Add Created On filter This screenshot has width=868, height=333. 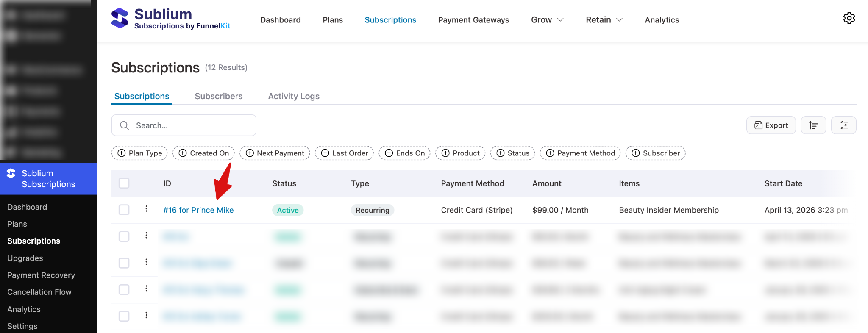(203, 153)
